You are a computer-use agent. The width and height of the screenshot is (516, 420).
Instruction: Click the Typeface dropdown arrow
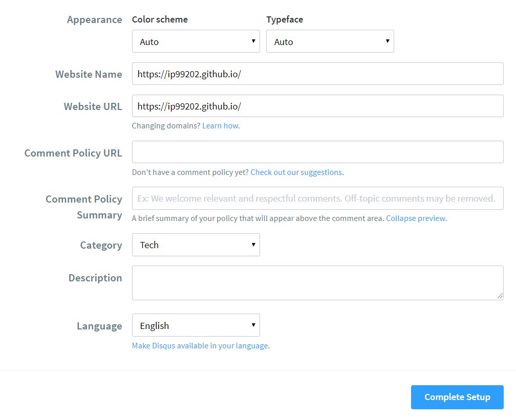coord(387,41)
